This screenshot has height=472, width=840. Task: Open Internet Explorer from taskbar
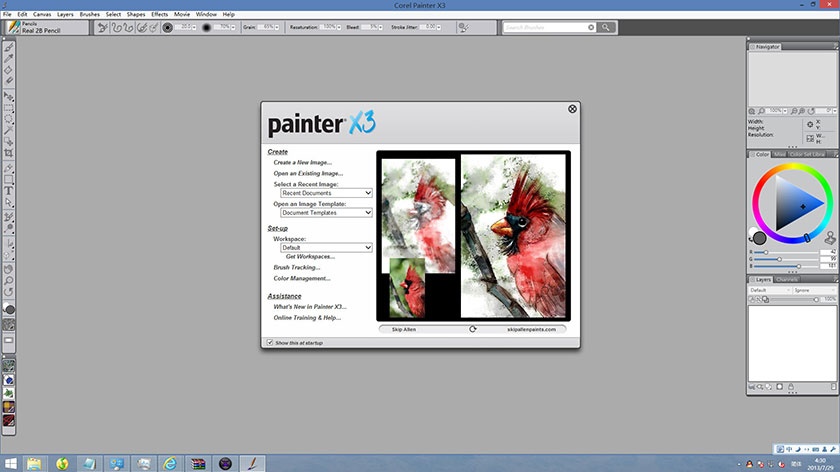(170, 463)
